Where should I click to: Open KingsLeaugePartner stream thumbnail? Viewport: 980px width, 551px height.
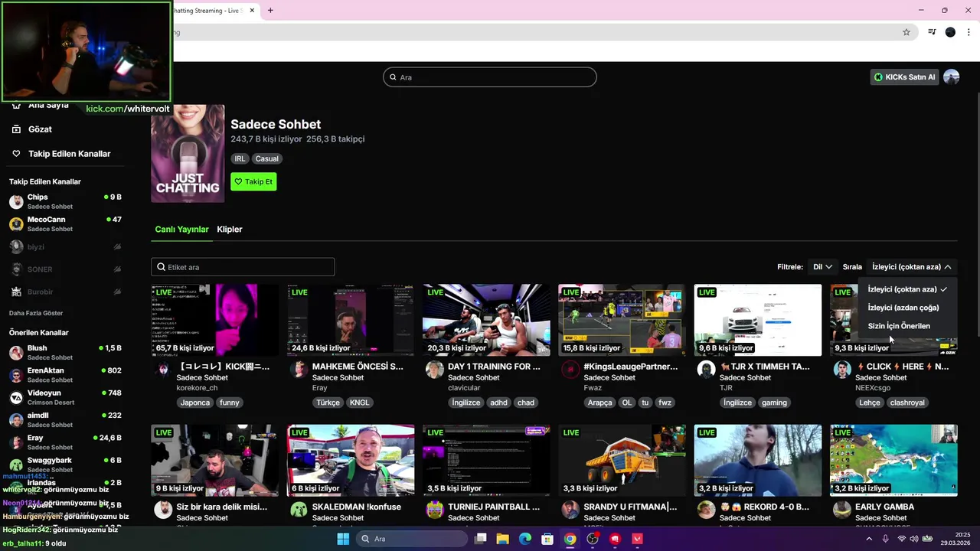(622, 320)
